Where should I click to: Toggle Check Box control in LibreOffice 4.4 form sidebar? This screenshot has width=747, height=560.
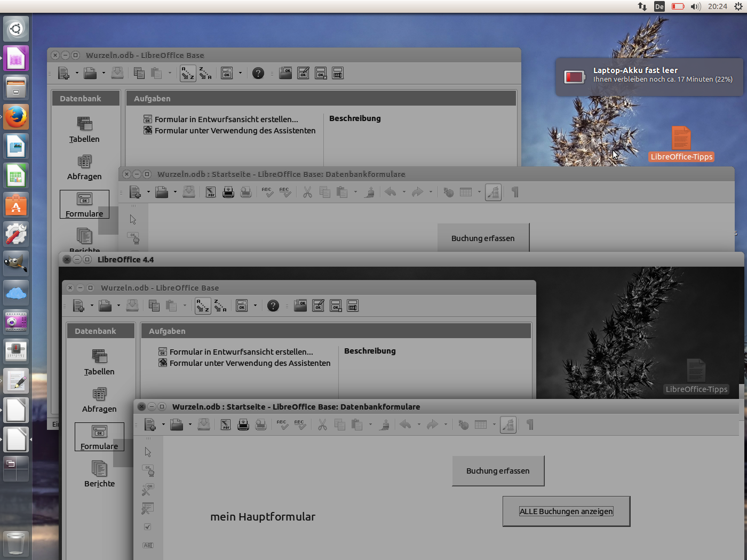tap(148, 527)
